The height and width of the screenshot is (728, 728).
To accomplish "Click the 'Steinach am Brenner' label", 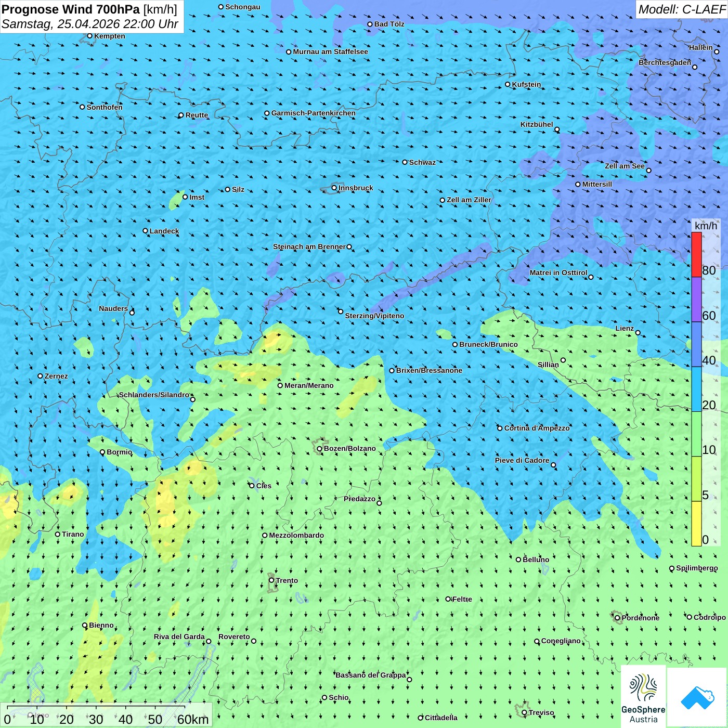I will click(x=309, y=246).
